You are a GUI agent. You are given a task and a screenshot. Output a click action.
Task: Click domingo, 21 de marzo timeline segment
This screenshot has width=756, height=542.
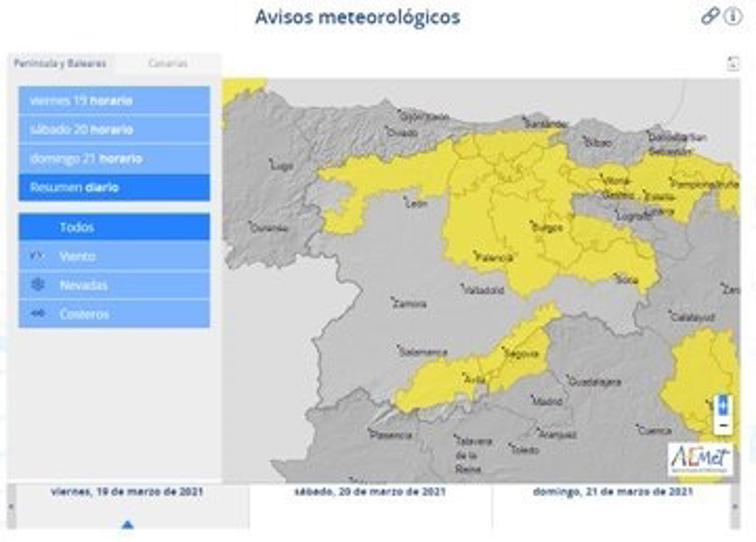(x=612, y=506)
